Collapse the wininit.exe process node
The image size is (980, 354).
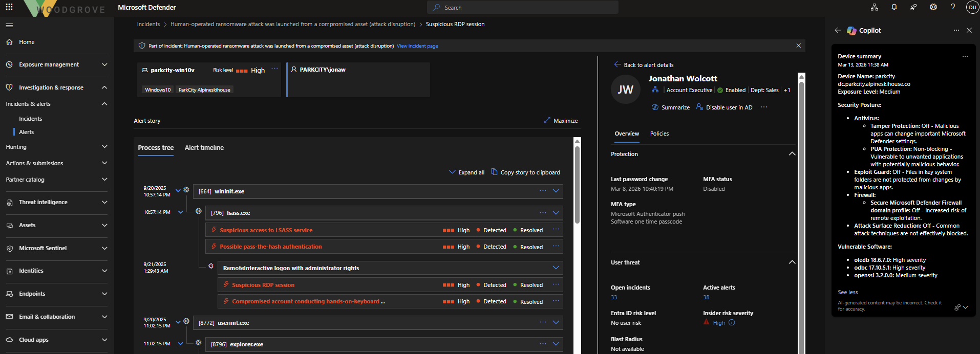(178, 191)
